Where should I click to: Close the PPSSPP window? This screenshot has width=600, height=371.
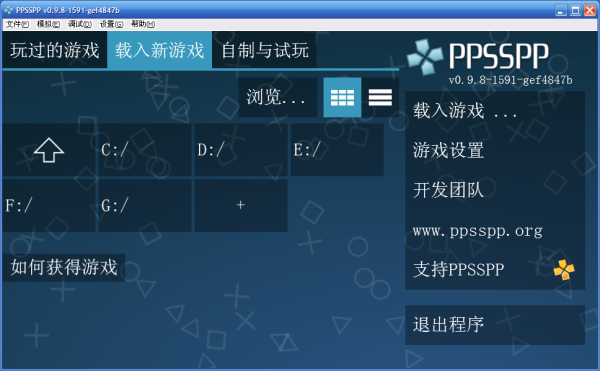point(589,10)
